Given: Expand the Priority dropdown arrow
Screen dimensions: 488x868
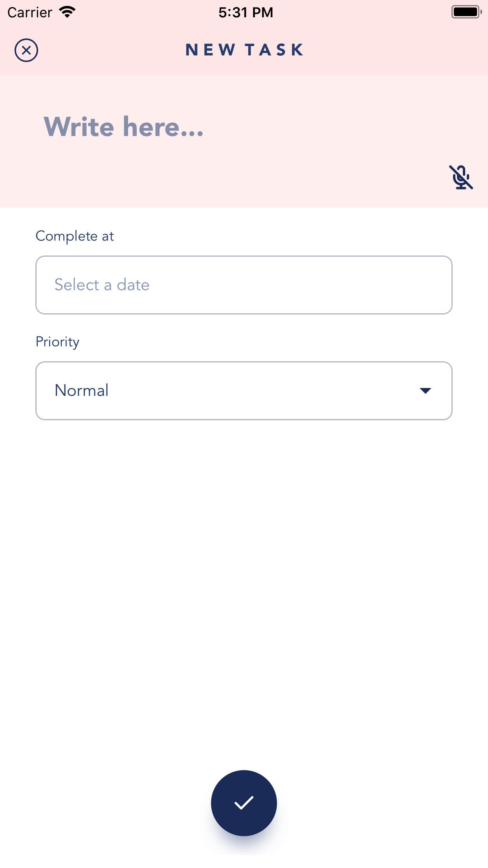Looking at the screenshot, I should click(425, 390).
